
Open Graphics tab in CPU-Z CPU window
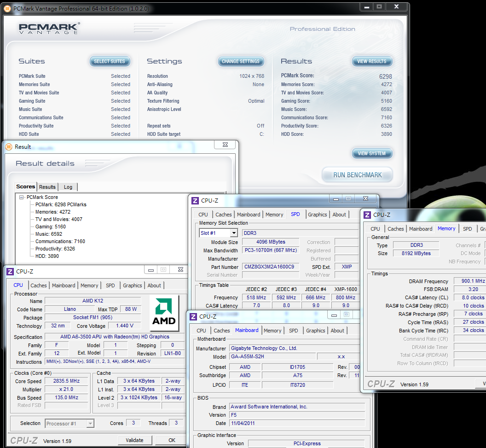tap(133, 285)
